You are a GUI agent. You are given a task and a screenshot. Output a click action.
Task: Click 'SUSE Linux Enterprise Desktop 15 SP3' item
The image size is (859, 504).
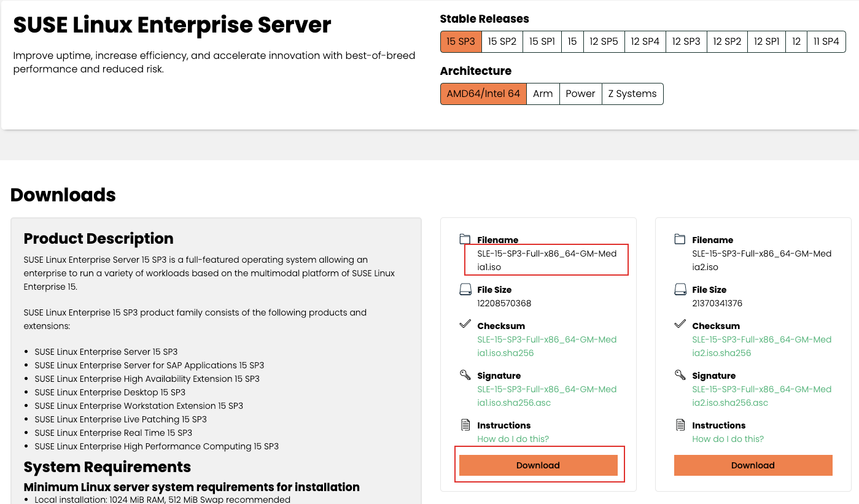click(x=110, y=392)
